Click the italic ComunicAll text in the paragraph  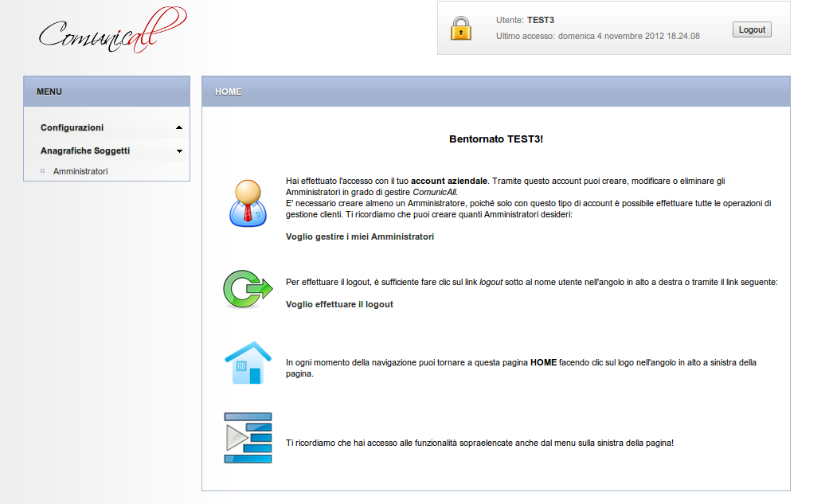click(x=434, y=192)
